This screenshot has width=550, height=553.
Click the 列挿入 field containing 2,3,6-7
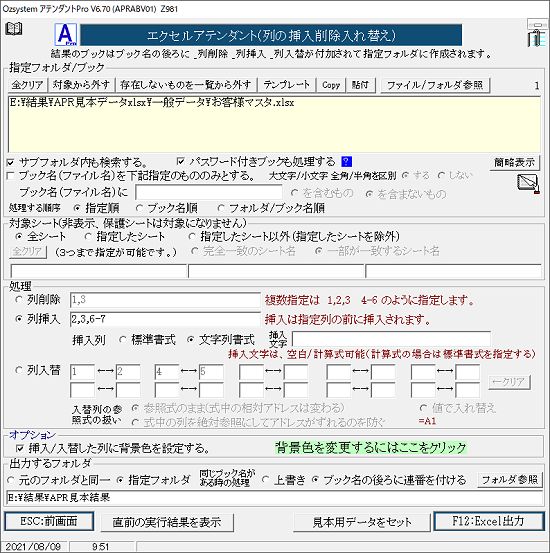click(x=165, y=319)
